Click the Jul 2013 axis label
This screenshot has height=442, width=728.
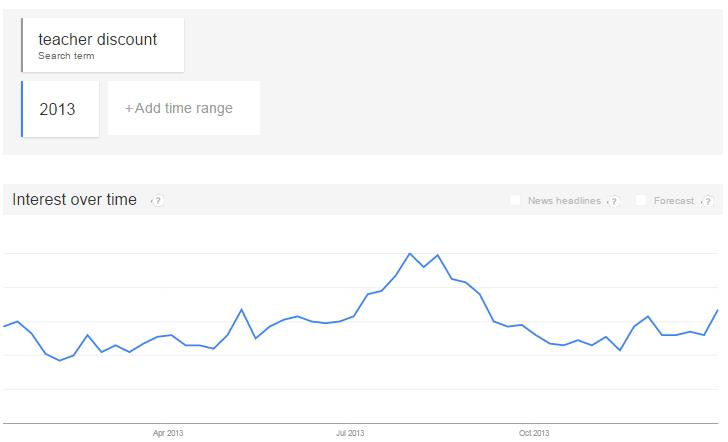pos(350,433)
